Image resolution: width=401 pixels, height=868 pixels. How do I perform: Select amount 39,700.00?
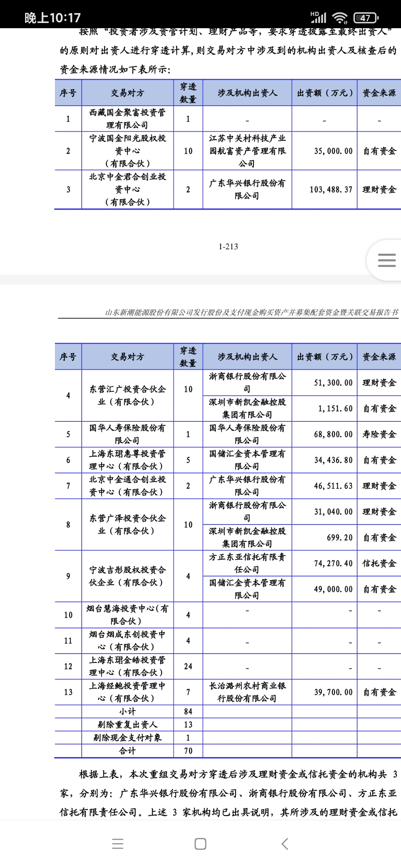pos(333,692)
